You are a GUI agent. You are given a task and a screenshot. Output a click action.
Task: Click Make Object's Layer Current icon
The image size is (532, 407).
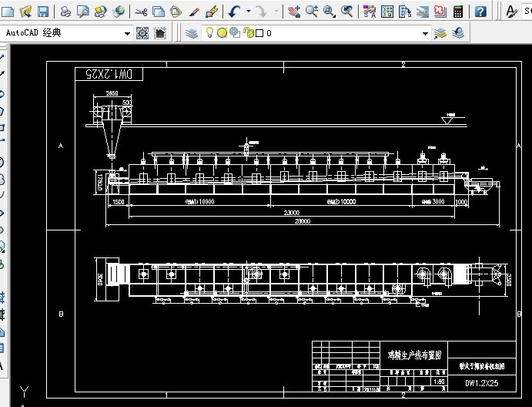point(440,33)
